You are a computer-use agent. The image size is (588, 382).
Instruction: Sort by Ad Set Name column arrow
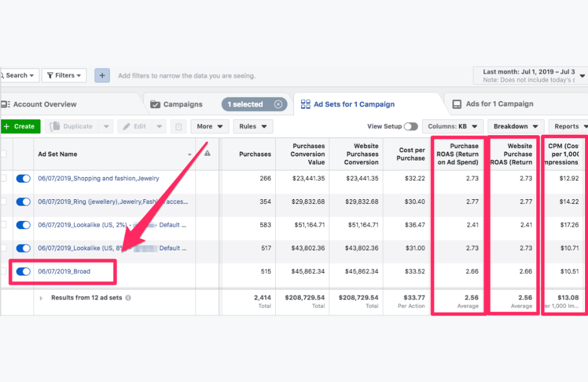click(x=189, y=155)
